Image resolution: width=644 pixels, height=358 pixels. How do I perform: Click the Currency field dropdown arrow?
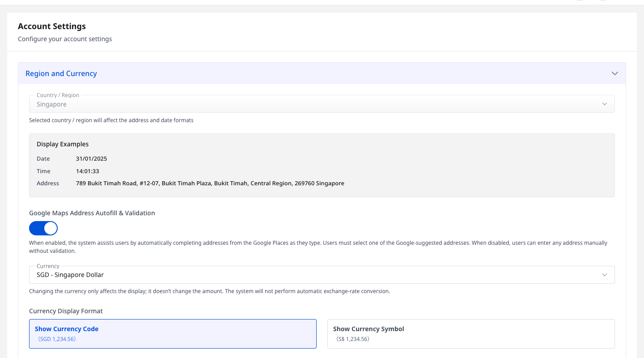tap(605, 275)
